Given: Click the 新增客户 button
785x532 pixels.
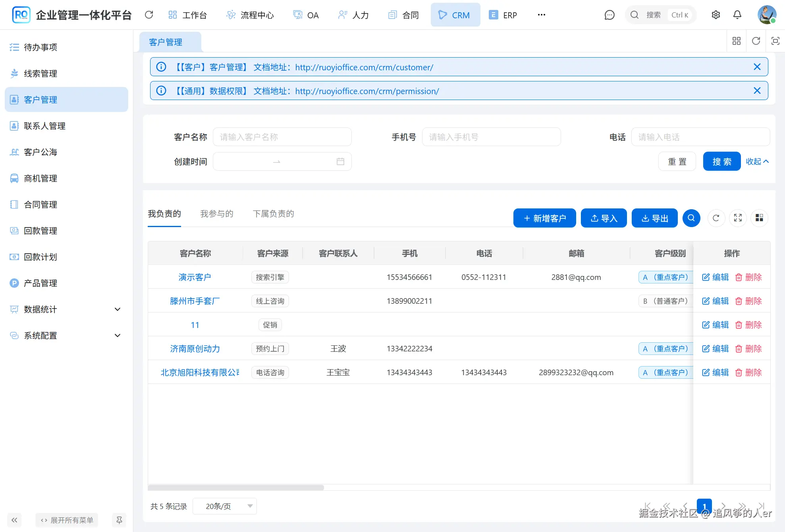Looking at the screenshot, I should [545, 218].
